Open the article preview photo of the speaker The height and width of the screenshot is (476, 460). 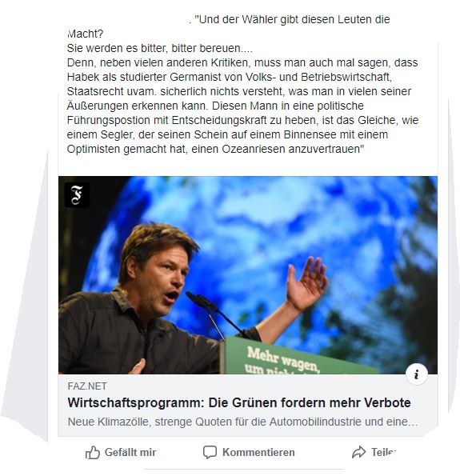248,275
